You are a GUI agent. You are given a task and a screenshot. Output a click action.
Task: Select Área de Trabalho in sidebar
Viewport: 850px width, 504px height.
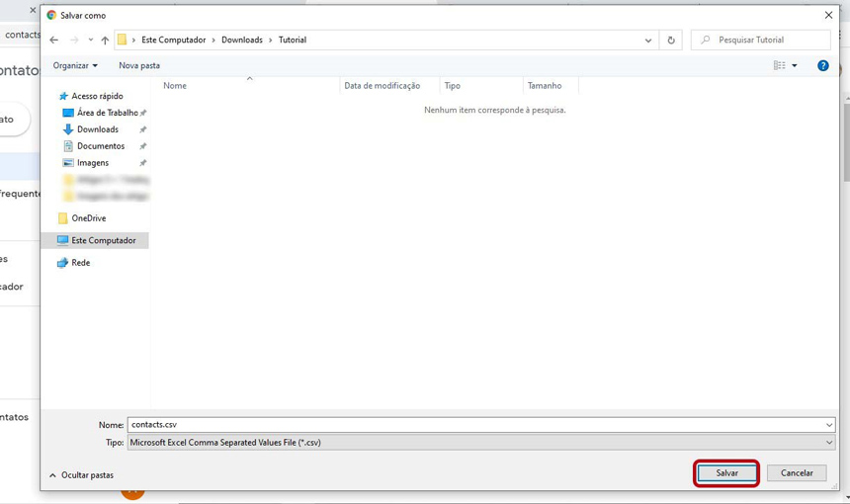click(x=107, y=113)
